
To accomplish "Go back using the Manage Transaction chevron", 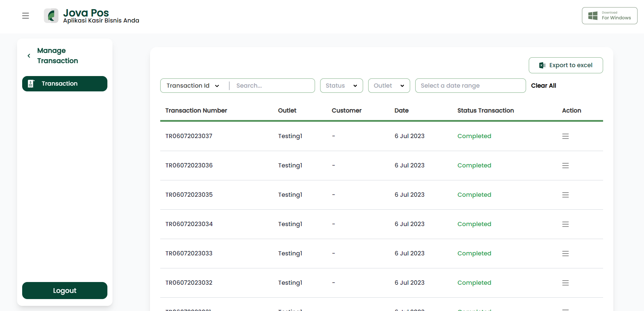I will click(29, 56).
